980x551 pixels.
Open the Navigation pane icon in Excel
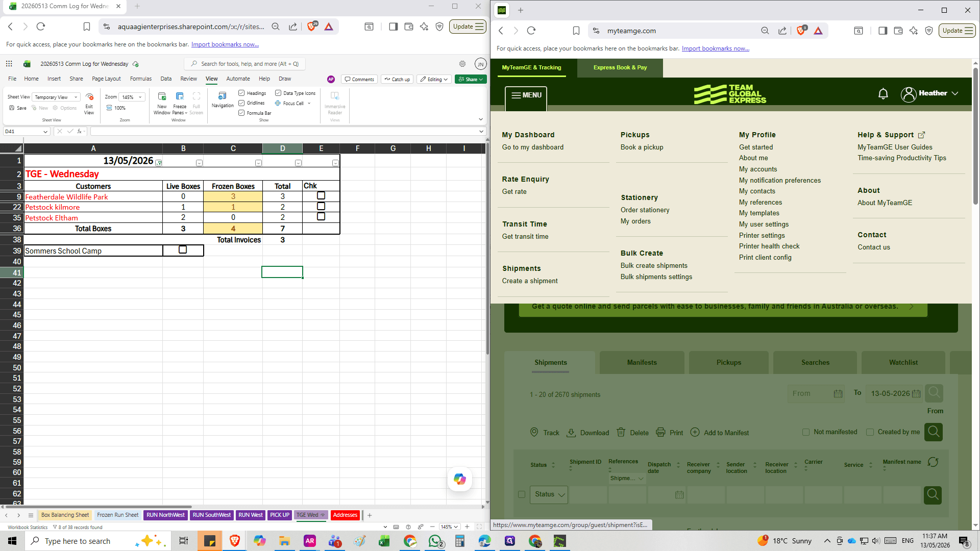coord(222,96)
